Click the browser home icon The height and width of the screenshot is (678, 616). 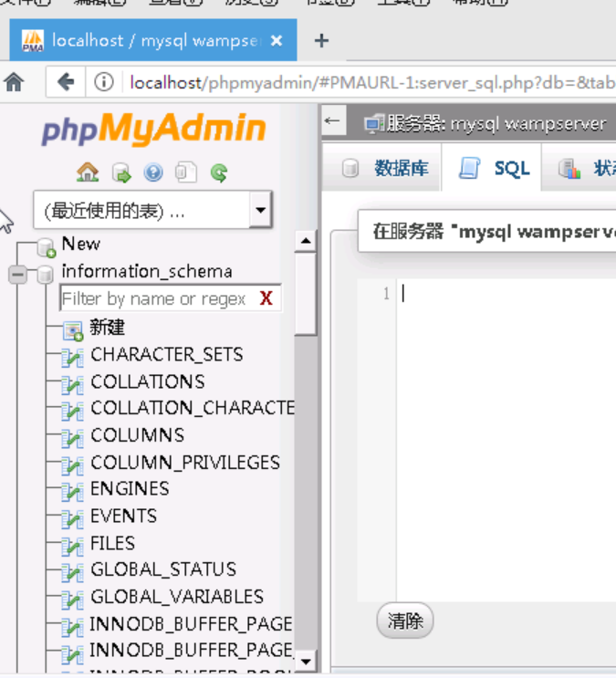point(14,82)
